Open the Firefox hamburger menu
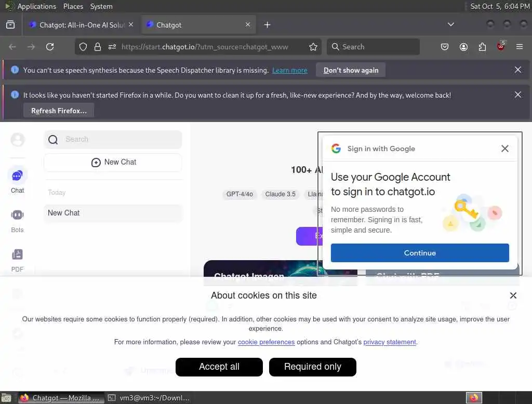 point(520,47)
